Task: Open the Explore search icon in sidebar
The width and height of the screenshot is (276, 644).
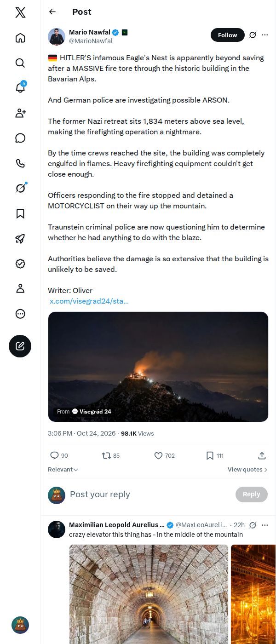Action: pos(20,63)
